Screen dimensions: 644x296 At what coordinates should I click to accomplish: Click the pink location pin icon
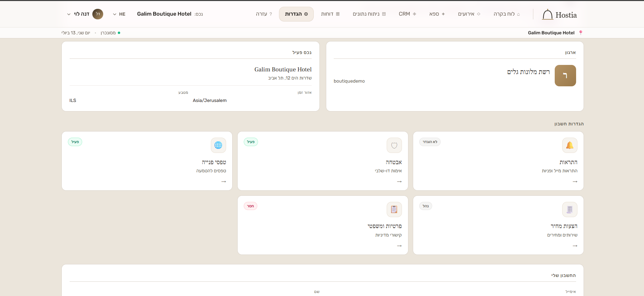[x=581, y=33]
